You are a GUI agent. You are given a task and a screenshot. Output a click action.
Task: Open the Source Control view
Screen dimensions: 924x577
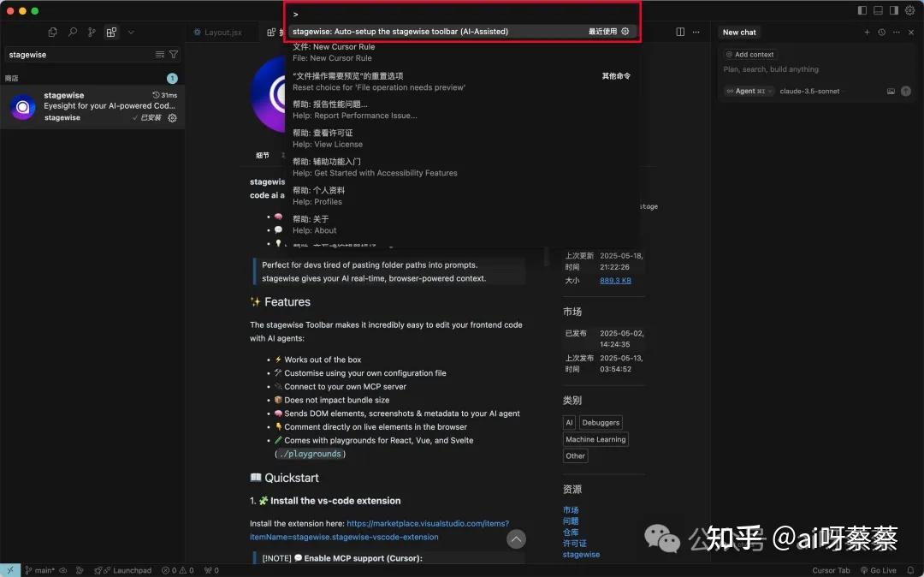click(x=92, y=30)
